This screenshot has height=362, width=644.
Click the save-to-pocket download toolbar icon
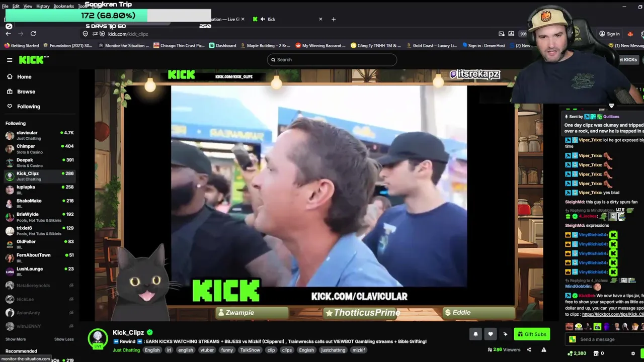[511, 34]
